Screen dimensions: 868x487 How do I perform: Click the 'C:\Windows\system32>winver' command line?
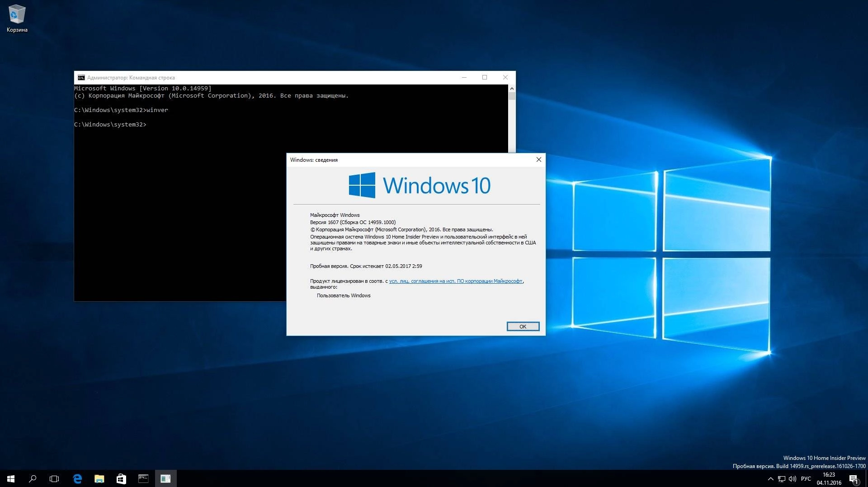(x=121, y=110)
